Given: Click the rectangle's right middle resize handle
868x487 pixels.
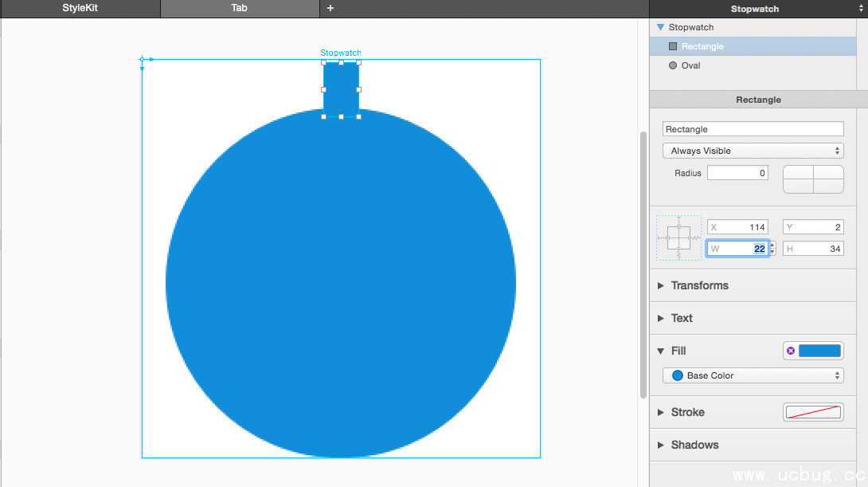Looking at the screenshot, I should click(358, 89).
